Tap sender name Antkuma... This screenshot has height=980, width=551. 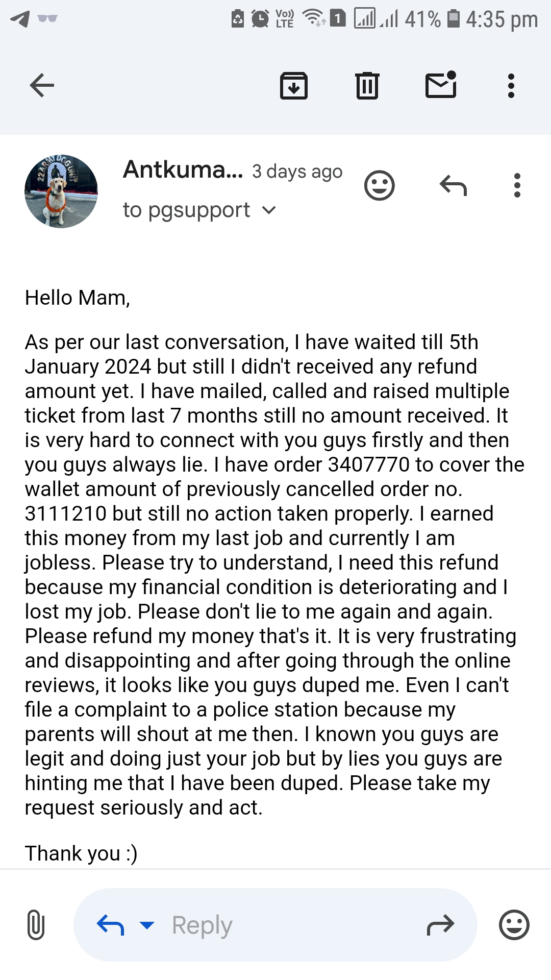pyautogui.click(x=183, y=170)
